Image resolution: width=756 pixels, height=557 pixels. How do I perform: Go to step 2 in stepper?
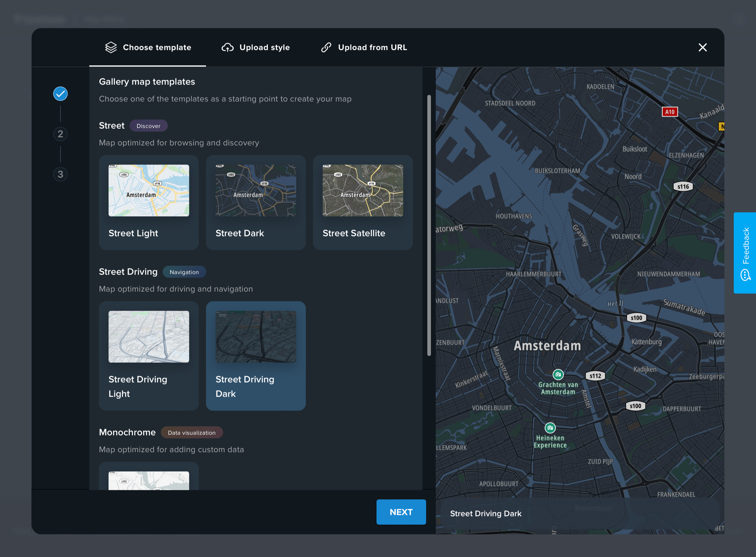point(60,134)
